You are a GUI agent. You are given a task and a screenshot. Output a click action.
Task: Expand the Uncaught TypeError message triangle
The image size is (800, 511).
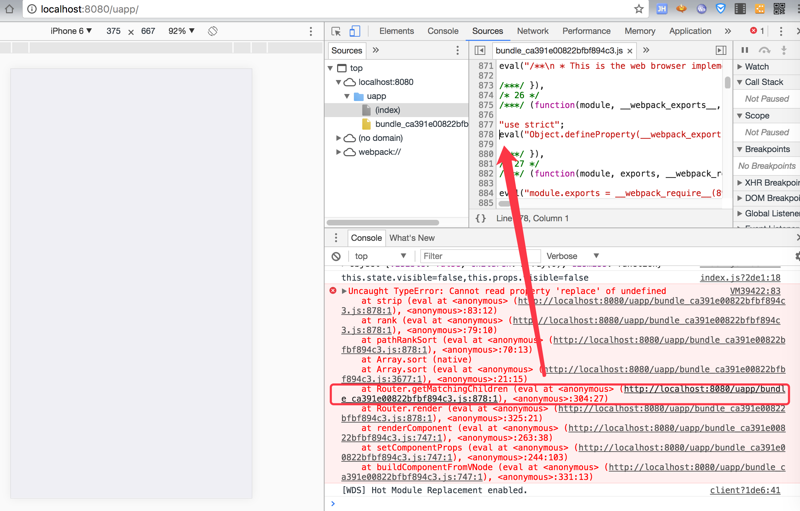pyautogui.click(x=344, y=291)
